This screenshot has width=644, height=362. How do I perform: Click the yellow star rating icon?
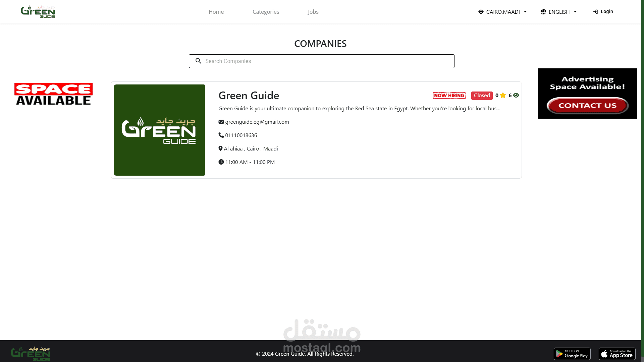[503, 96]
